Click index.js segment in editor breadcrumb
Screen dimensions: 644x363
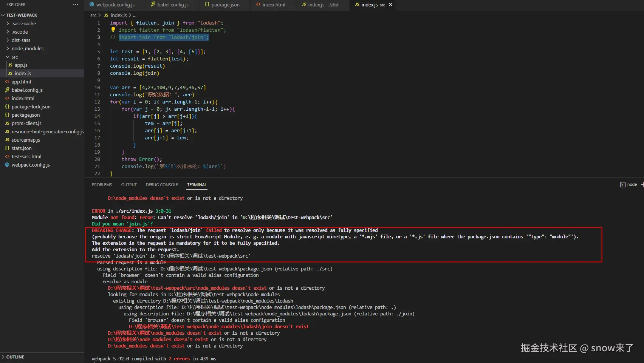pyautogui.click(x=118, y=15)
